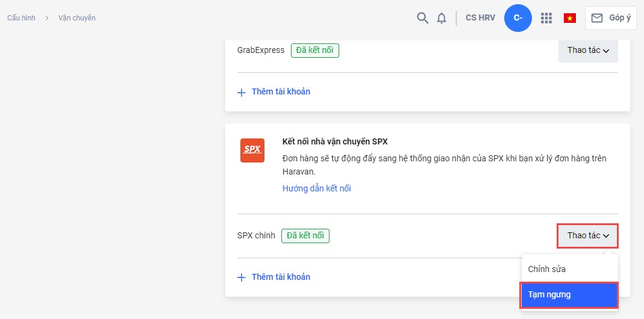Click GrabExpress Đã kết nối status badge
Viewport: 644px width, 319px height.
[314, 51]
